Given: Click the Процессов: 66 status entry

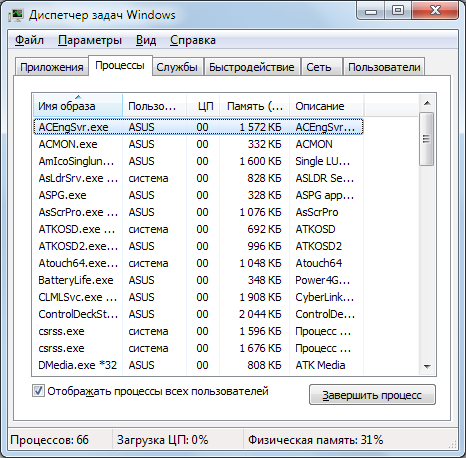Looking at the screenshot, I should click(50, 440).
